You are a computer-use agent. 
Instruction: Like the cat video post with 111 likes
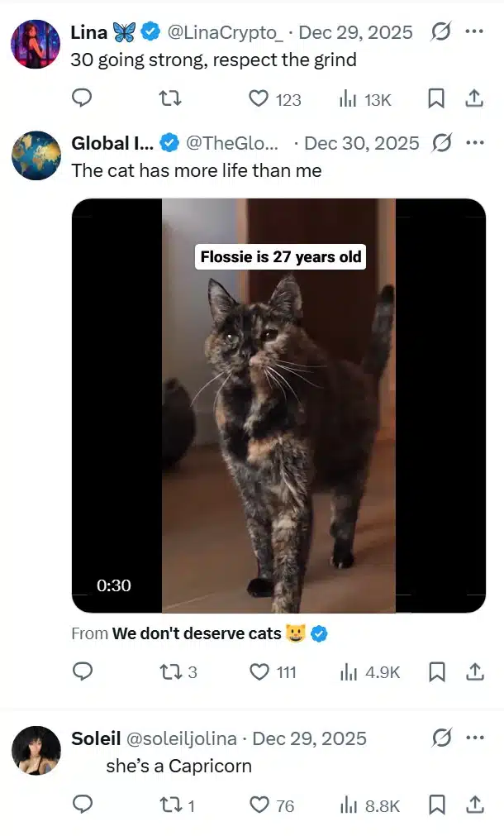tap(260, 671)
